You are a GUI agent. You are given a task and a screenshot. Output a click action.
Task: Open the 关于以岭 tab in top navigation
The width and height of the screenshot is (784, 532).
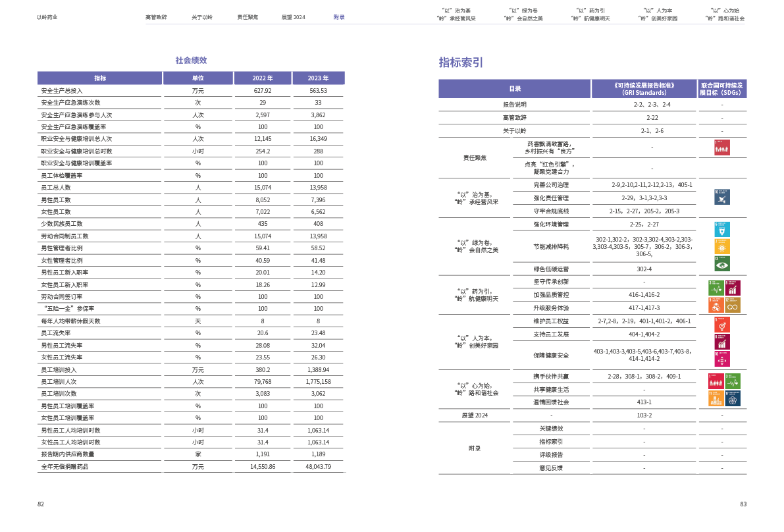[202, 17]
